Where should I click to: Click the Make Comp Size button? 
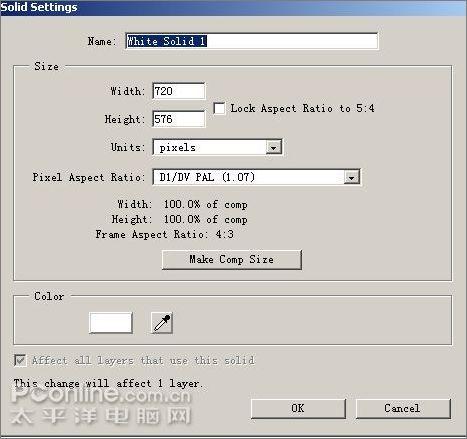click(x=232, y=260)
